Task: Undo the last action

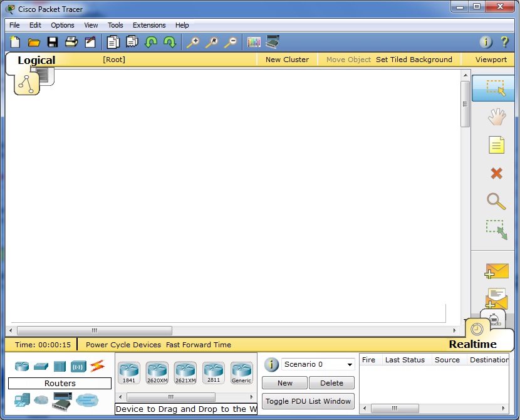Action: click(x=151, y=42)
